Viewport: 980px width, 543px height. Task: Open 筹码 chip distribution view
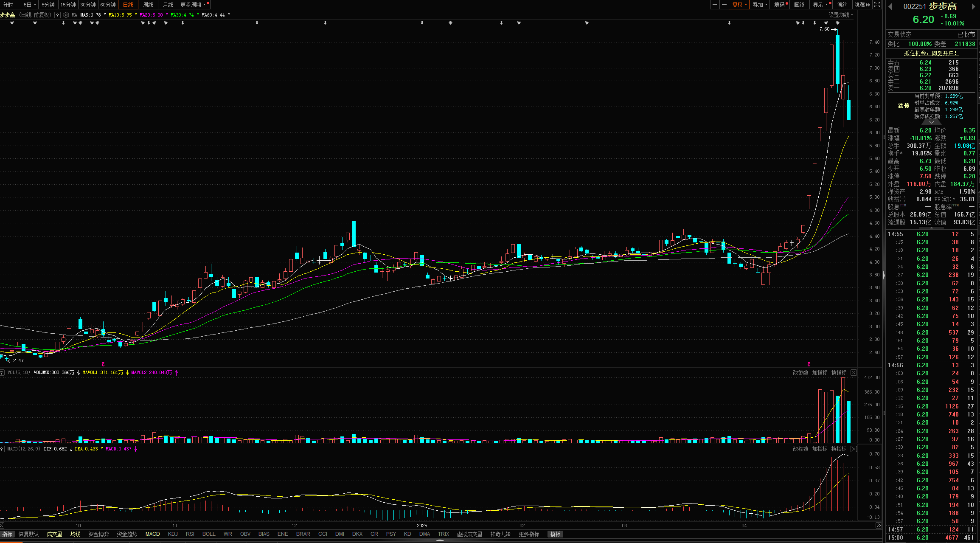click(x=780, y=5)
